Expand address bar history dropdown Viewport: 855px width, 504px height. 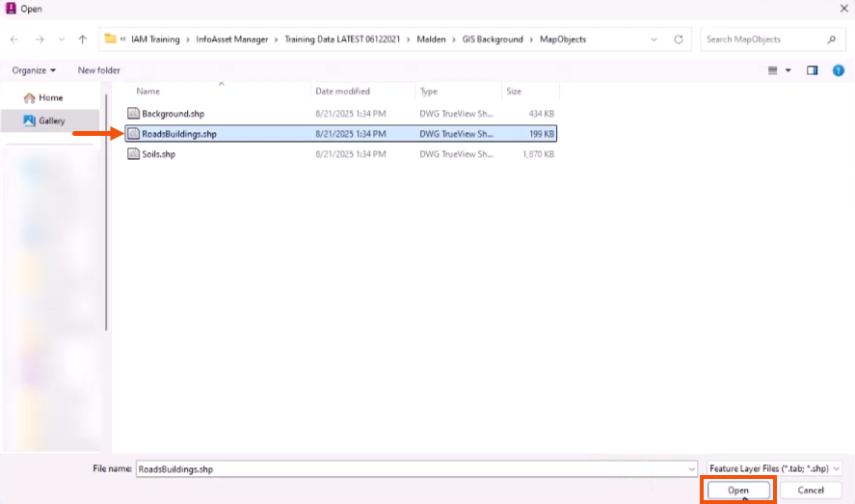coord(654,40)
